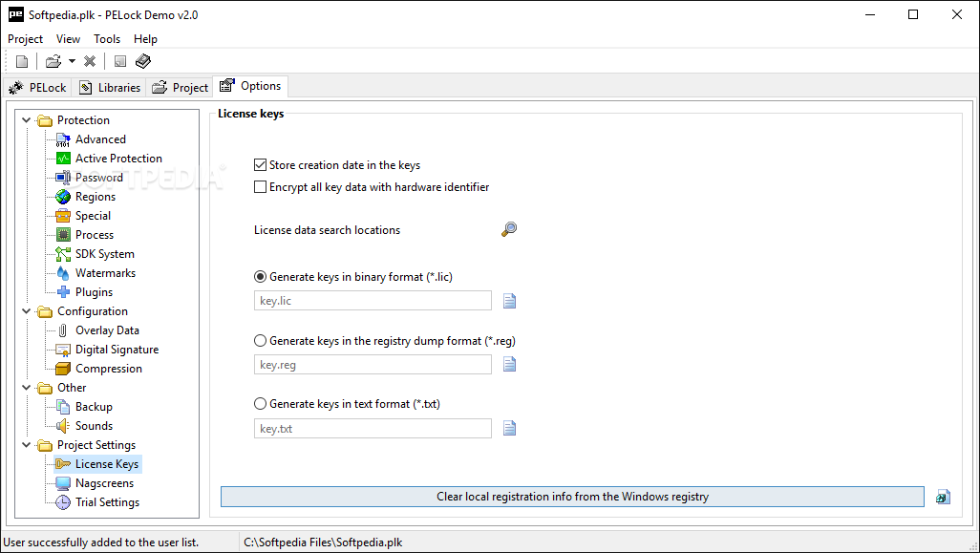Maximize the PELock window
This screenshot has width=980, height=553.
[x=913, y=14]
